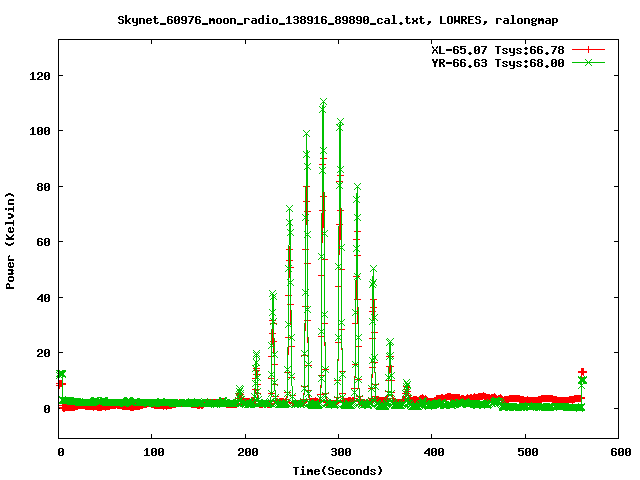Click the Power (Kelvin) y-axis label

11,240
